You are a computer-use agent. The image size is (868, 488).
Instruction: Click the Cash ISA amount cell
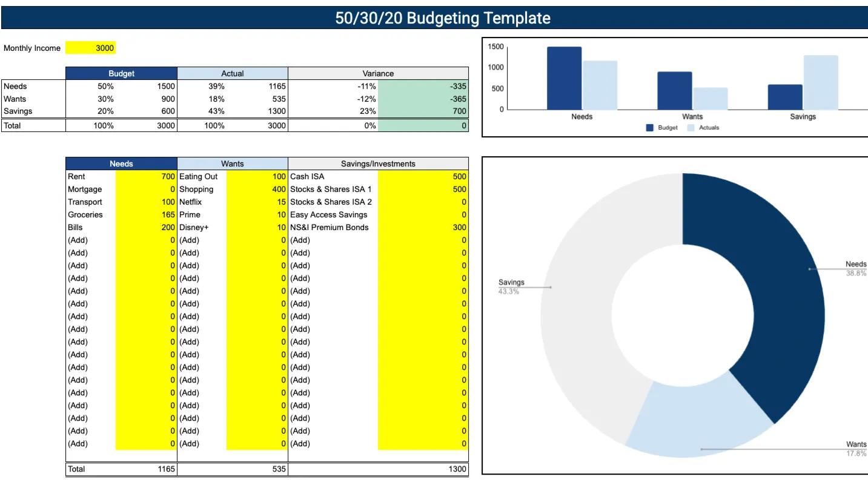tap(423, 177)
